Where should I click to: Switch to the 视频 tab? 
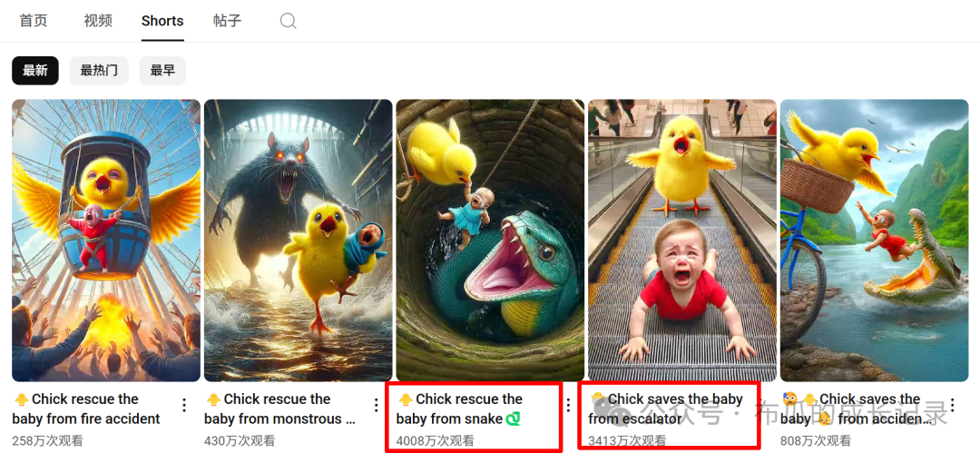[x=98, y=21]
